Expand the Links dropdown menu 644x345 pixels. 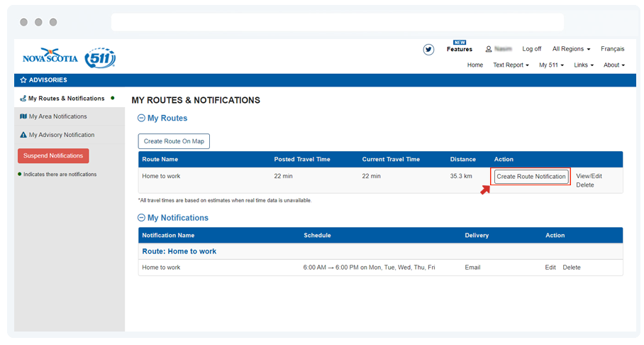[584, 65]
